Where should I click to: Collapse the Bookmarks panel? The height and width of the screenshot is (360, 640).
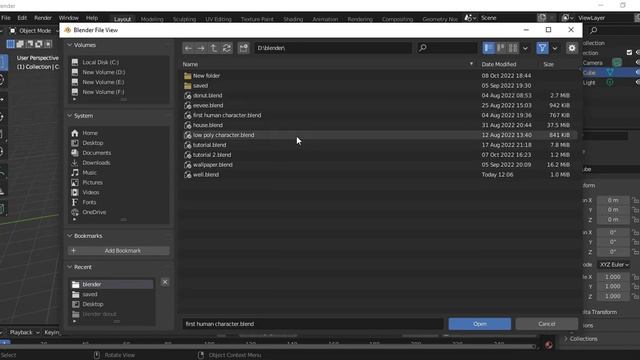point(69,236)
